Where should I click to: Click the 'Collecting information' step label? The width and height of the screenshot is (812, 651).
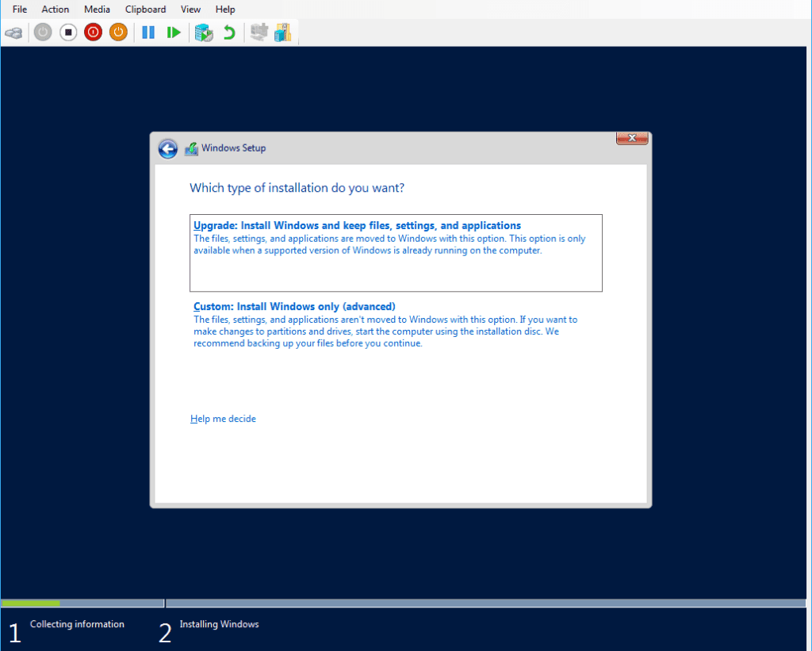click(x=77, y=624)
